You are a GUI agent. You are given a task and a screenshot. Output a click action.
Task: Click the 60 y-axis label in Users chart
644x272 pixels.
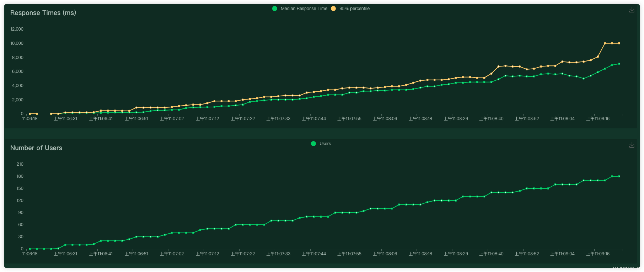pos(21,225)
